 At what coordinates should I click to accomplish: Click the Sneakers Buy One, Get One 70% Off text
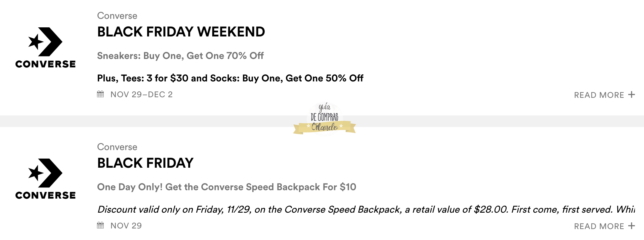pos(180,56)
